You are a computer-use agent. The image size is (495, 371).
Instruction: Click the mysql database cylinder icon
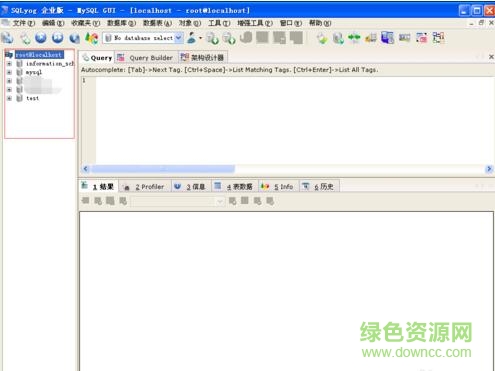pos(20,72)
